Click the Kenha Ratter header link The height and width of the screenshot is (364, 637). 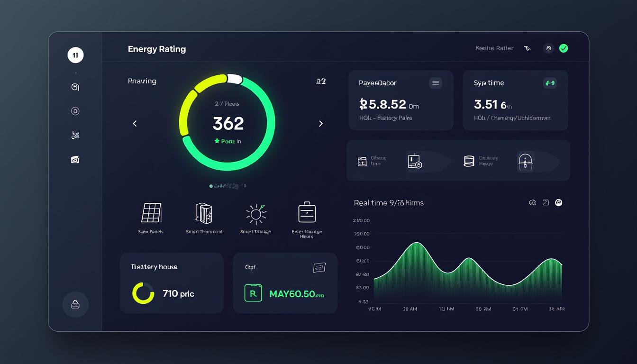point(494,48)
